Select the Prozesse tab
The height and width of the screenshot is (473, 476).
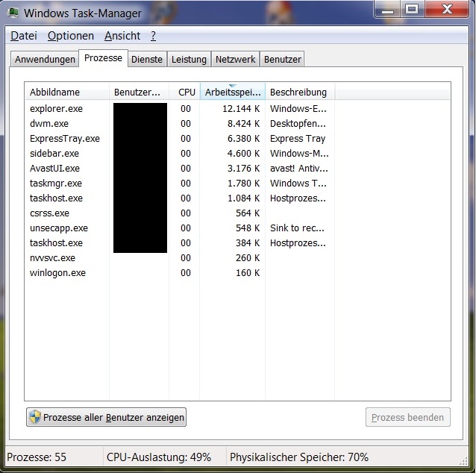click(103, 58)
